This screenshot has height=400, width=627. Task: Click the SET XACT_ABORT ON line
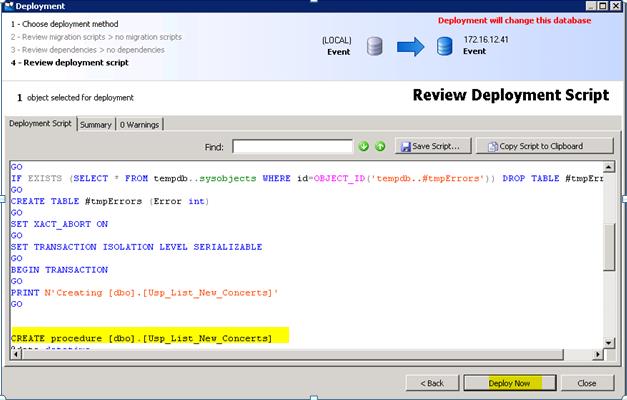60,224
